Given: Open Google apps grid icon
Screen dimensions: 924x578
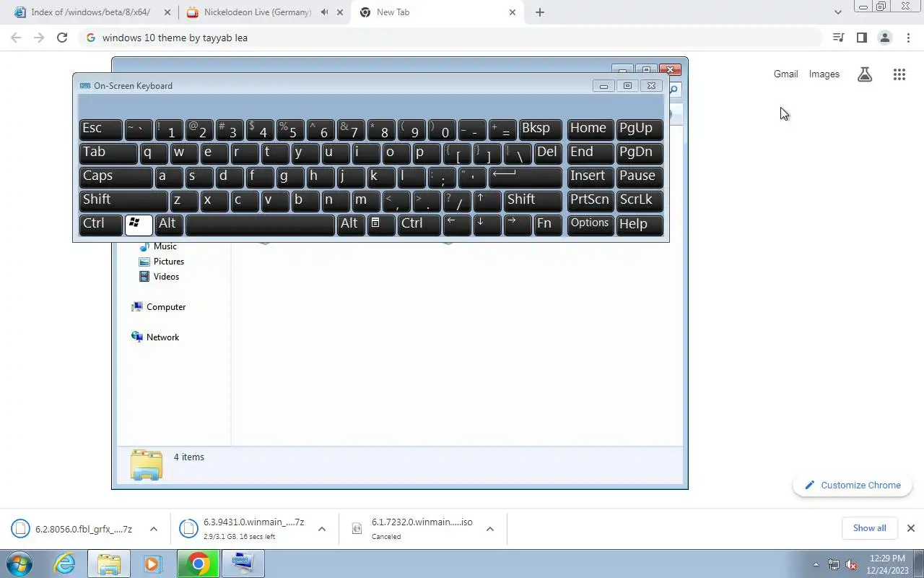Looking at the screenshot, I should pos(899,74).
